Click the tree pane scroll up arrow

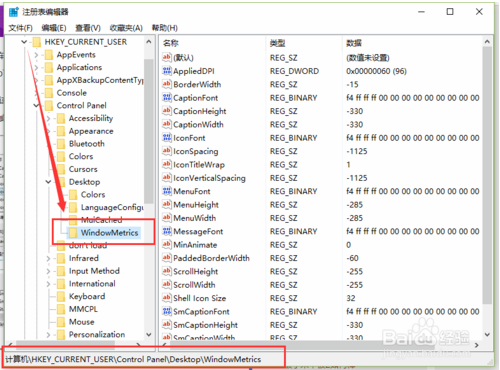point(149,42)
